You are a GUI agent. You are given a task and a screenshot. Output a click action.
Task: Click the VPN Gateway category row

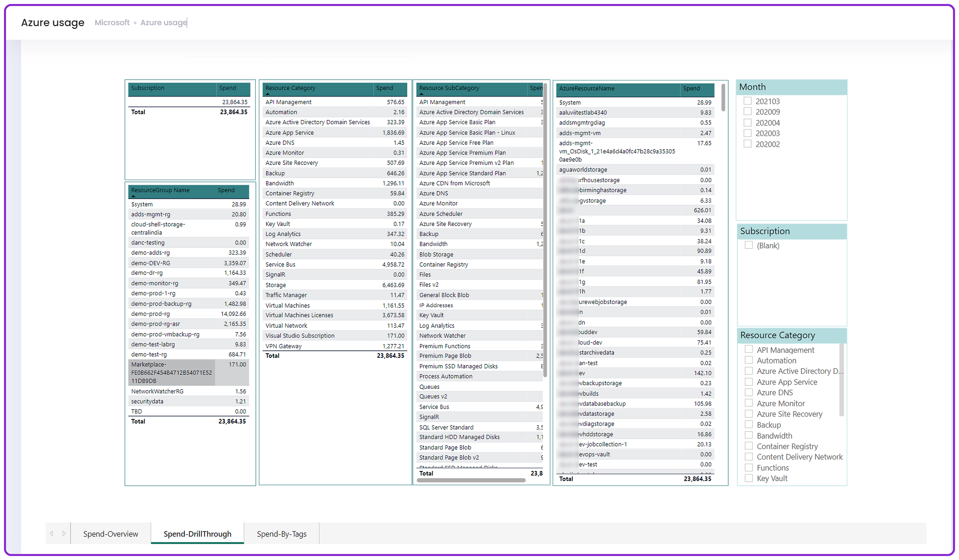pos(334,346)
